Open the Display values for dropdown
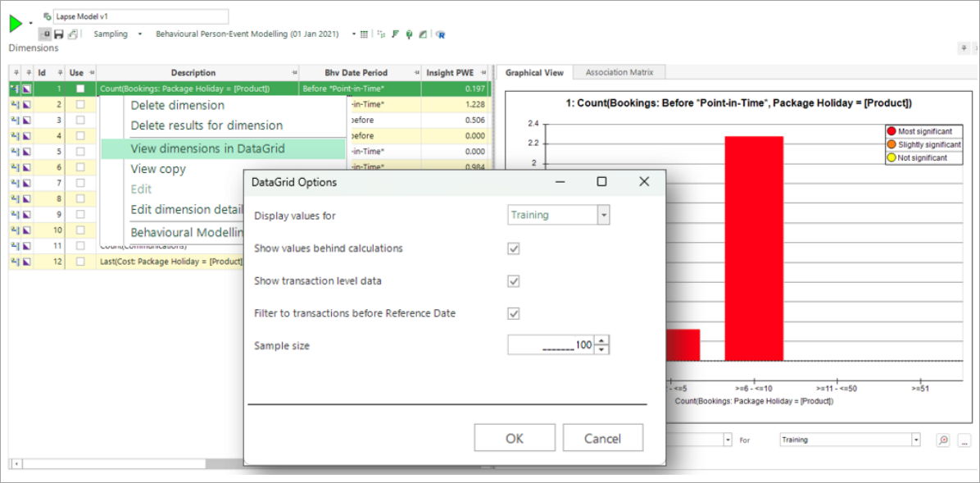Viewport: 980px width, 483px height. tap(604, 215)
